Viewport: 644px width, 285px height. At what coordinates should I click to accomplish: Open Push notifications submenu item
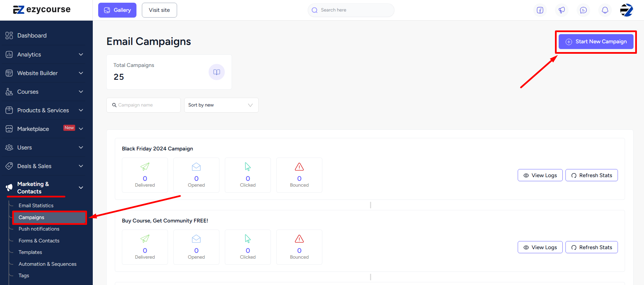(x=39, y=229)
